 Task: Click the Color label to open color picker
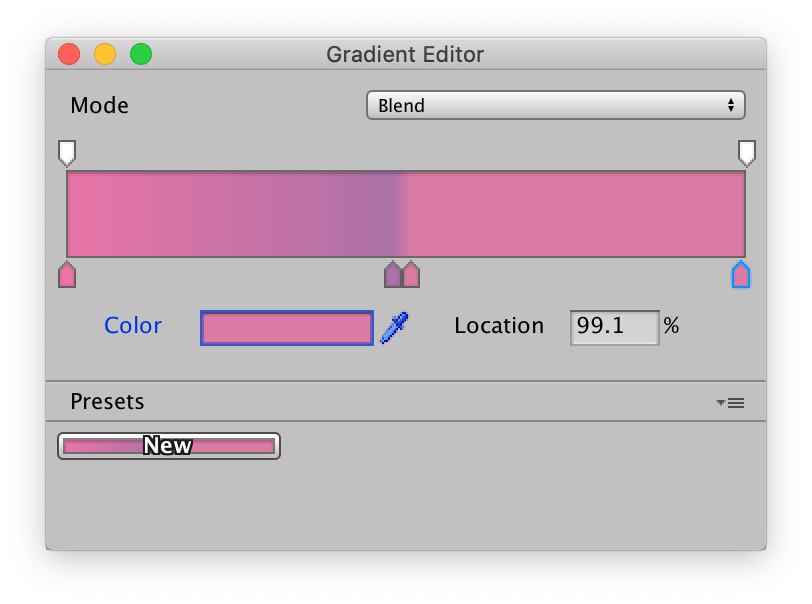pos(132,326)
